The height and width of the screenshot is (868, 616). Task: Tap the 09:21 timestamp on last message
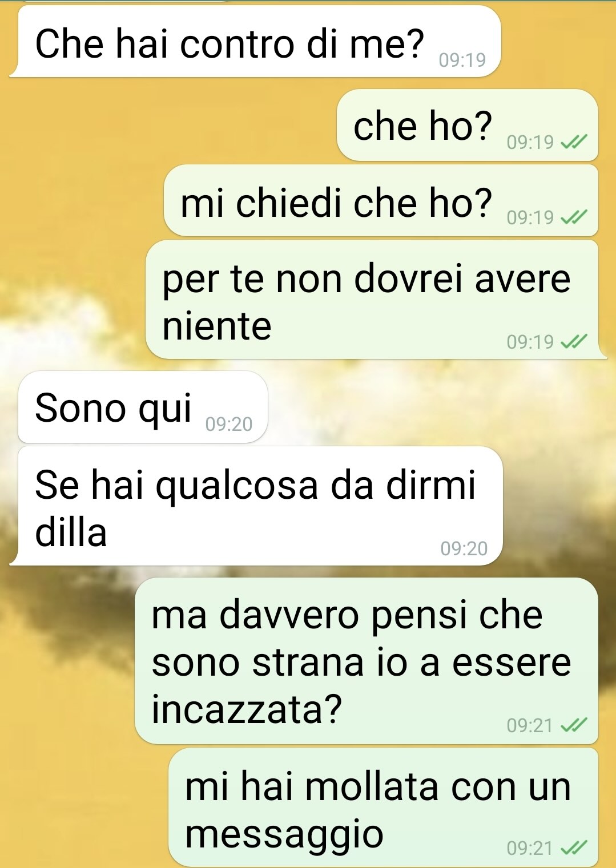(530, 848)
